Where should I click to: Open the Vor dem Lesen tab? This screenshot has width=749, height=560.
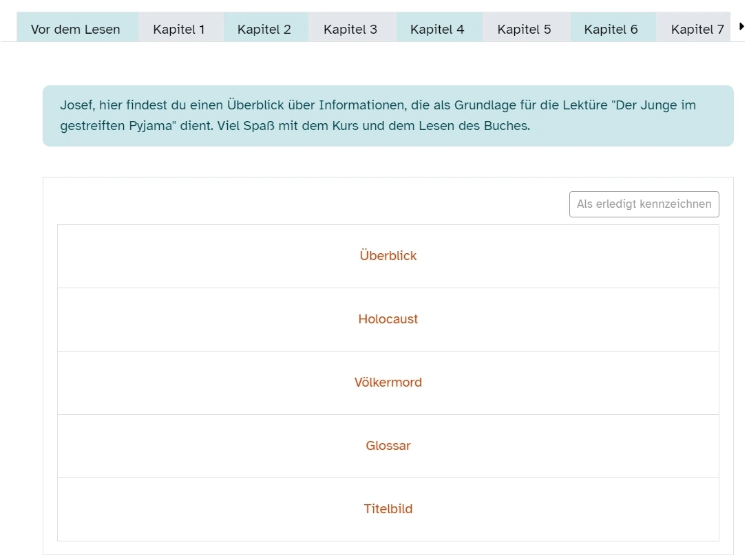click(76, 29)
